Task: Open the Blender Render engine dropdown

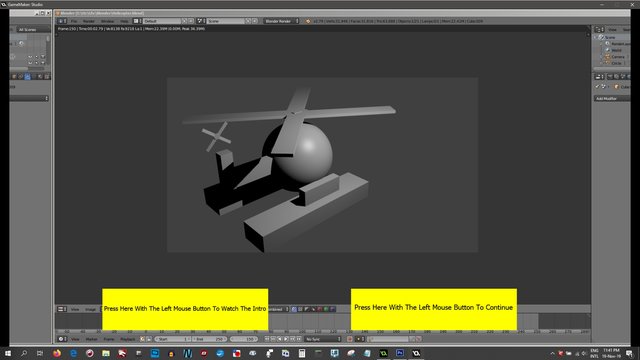Action: (281, 21)
